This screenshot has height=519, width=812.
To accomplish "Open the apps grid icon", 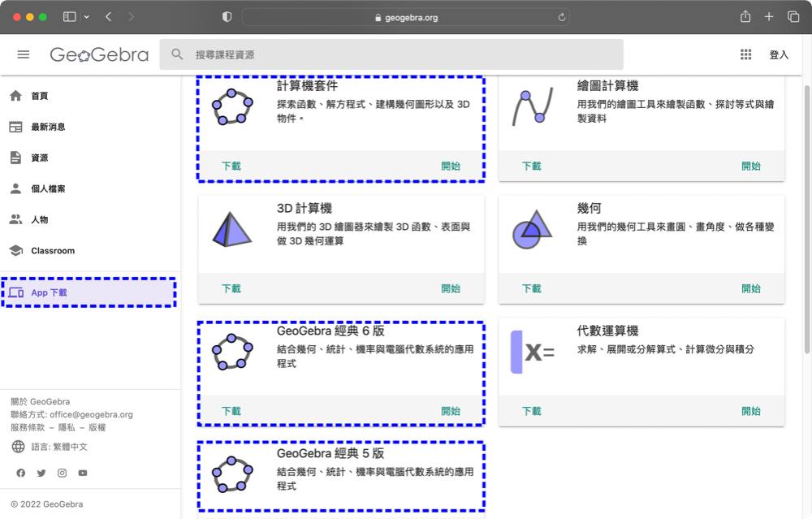I will point(745,54).
